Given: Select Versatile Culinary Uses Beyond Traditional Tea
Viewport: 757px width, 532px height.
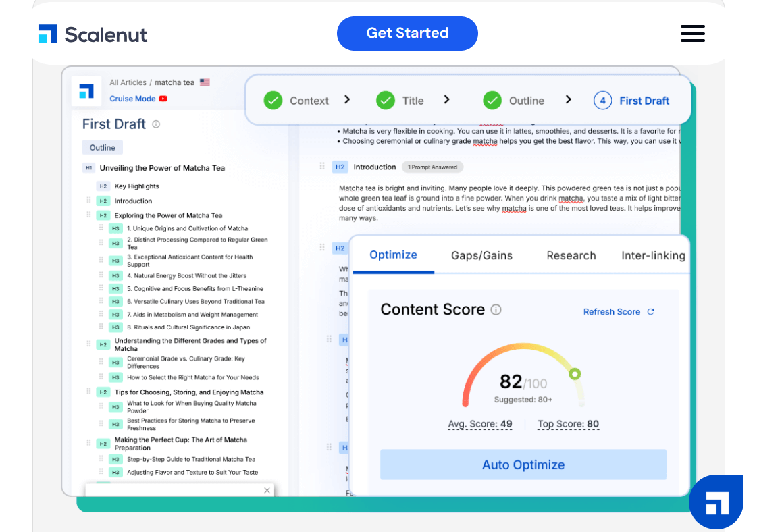Looking at the screenshot, I should [x=196, y=302].
